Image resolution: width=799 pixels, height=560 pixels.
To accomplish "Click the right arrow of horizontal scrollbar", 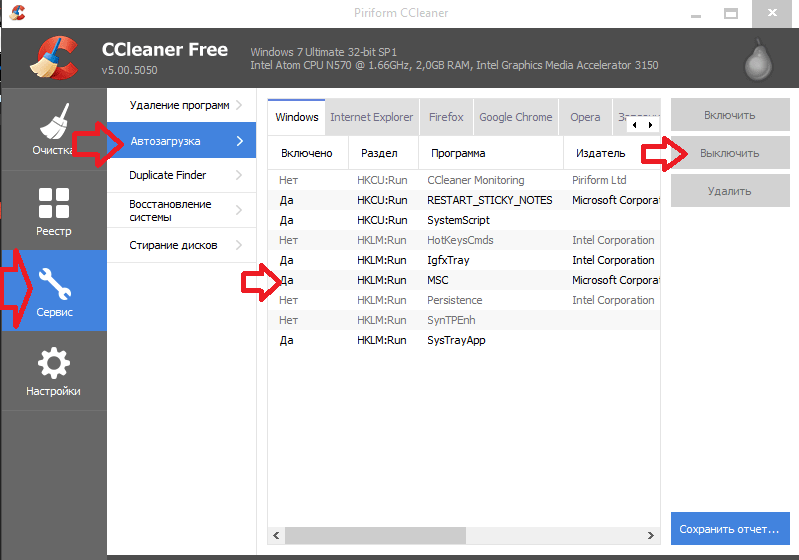I will point(651,535).
